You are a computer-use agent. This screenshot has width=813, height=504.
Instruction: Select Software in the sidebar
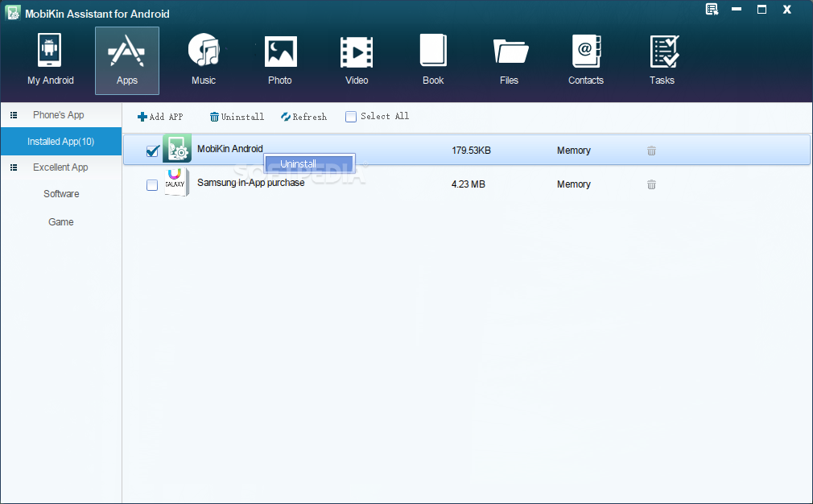pyautogui.click(x=61, y=194)
